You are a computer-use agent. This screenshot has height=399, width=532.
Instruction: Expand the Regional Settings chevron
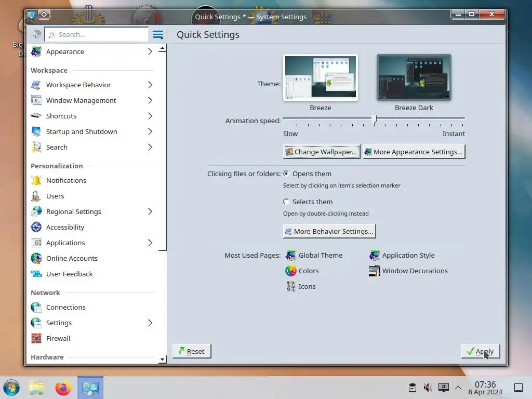click(150, 212)
